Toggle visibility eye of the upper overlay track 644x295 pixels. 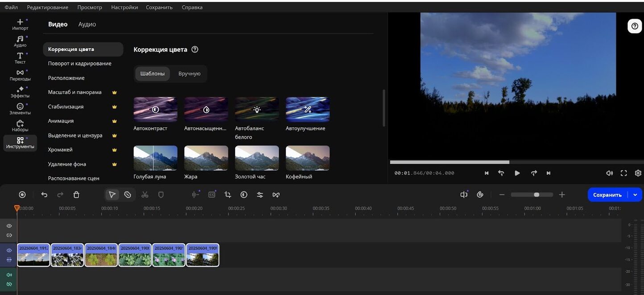(x=9, y=226)
